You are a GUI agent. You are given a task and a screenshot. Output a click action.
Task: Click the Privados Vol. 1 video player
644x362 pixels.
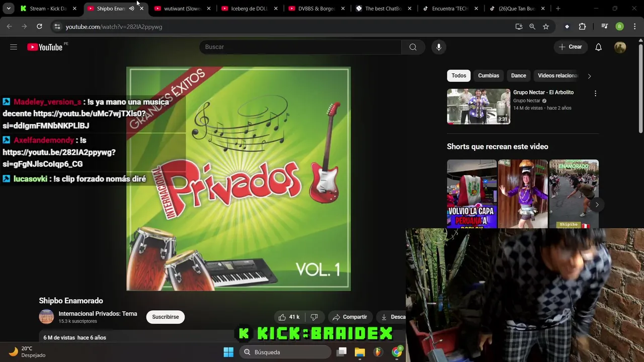(238, 179)
